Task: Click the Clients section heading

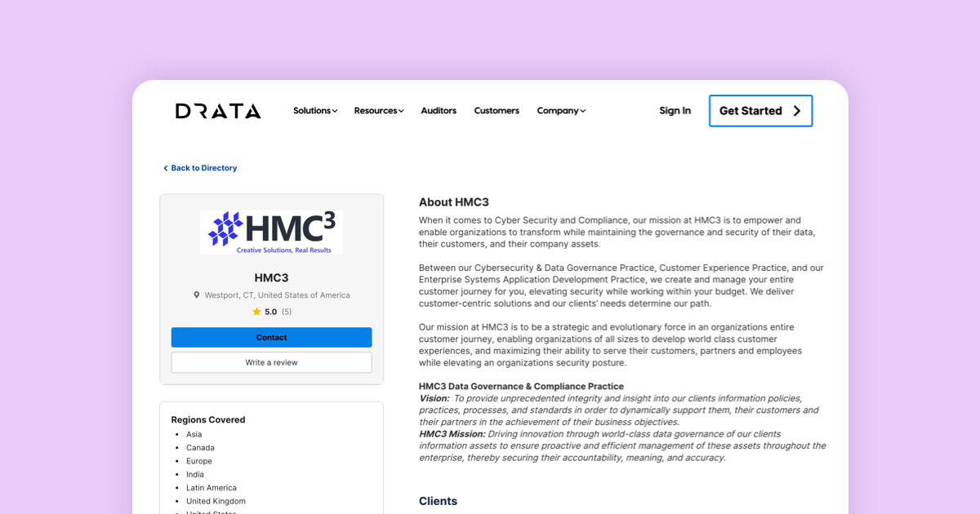Action: [438, 501]
